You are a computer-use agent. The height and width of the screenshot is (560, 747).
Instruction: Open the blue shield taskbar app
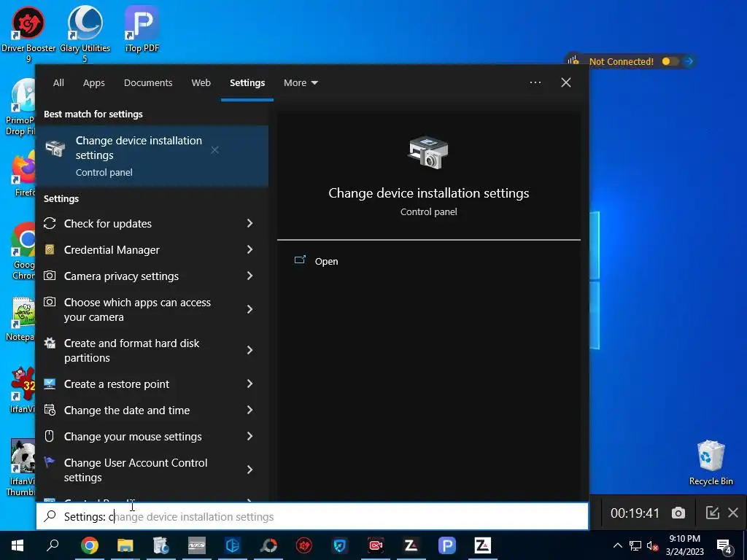340,545
